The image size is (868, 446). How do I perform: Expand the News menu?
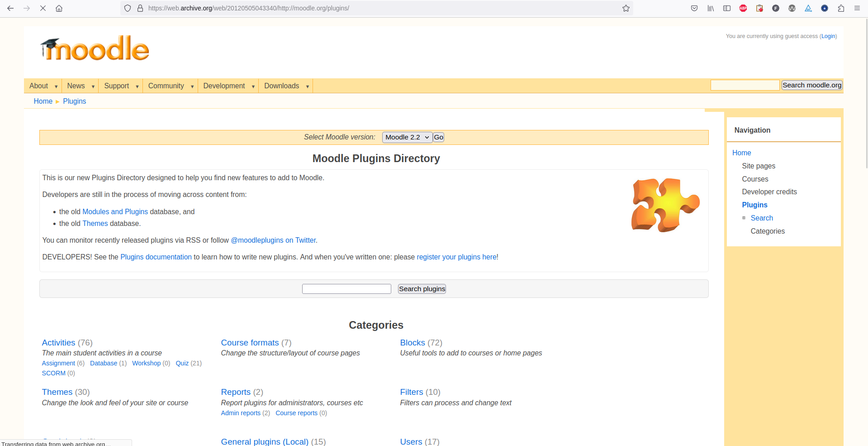80,86
